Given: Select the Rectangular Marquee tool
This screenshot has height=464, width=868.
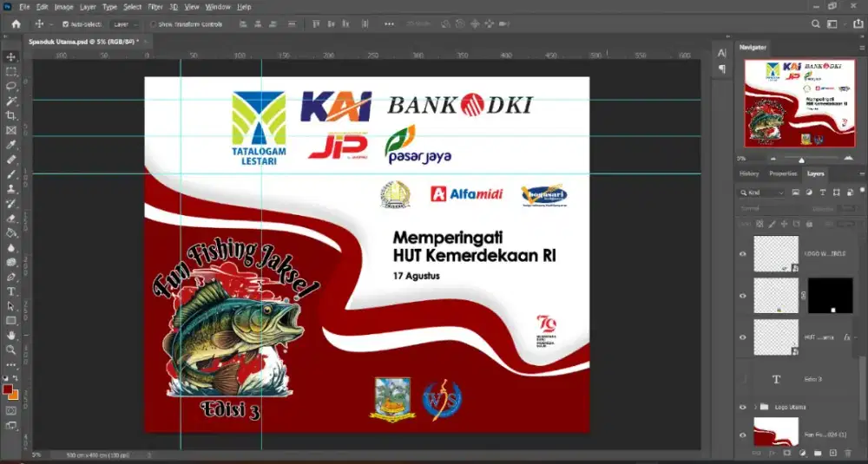Looking at the screenshot, I should [10, 72].
